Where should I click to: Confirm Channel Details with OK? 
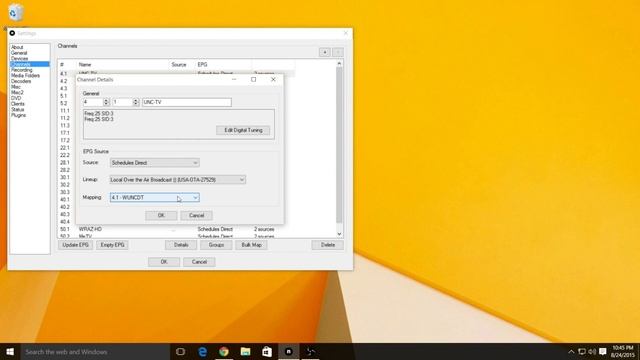(161, 216)
